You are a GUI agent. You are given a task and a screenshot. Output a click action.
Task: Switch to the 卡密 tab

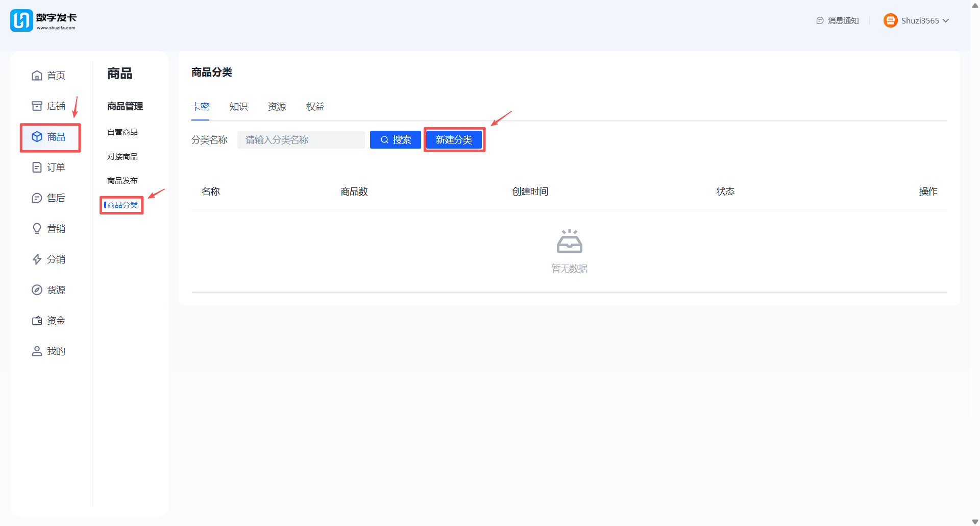(x=201, y=107)
